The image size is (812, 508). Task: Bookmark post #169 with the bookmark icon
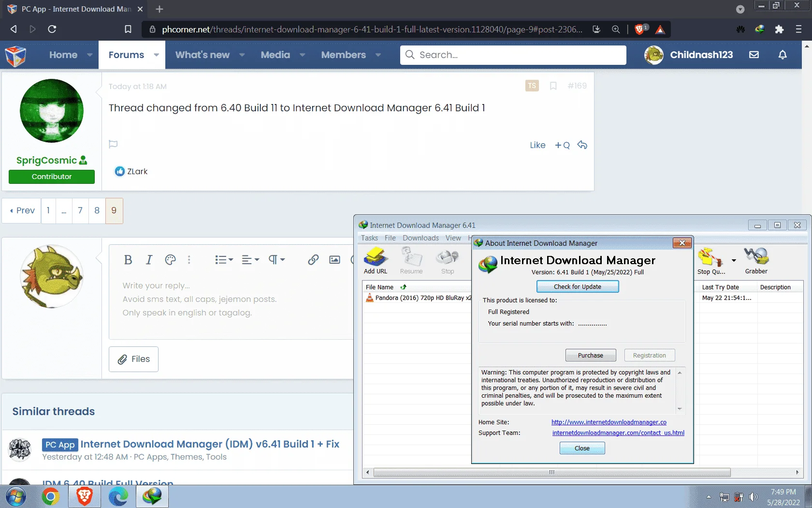pos(553,86)
